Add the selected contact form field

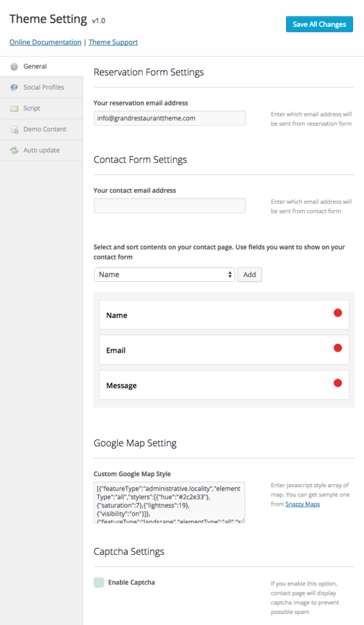coord(250,275)
